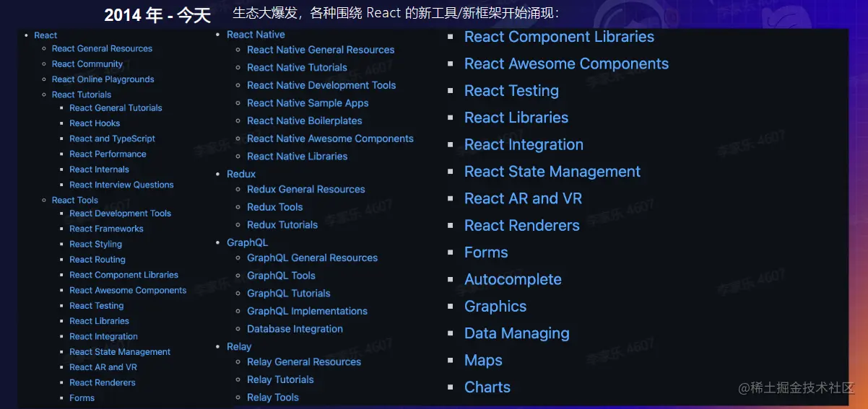
Task: Go to the Graphics section link
Action: pos(495,306)
